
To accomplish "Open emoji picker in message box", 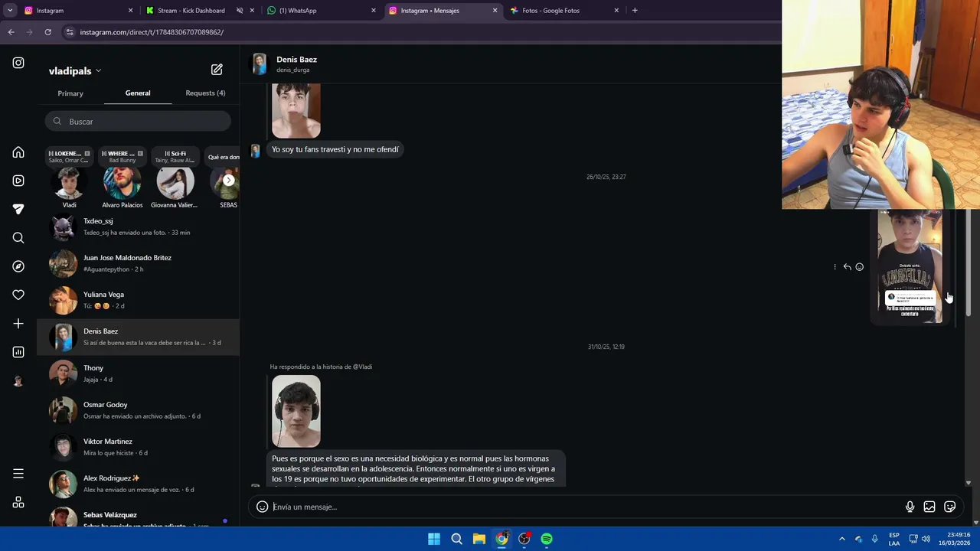I will 262,507.
